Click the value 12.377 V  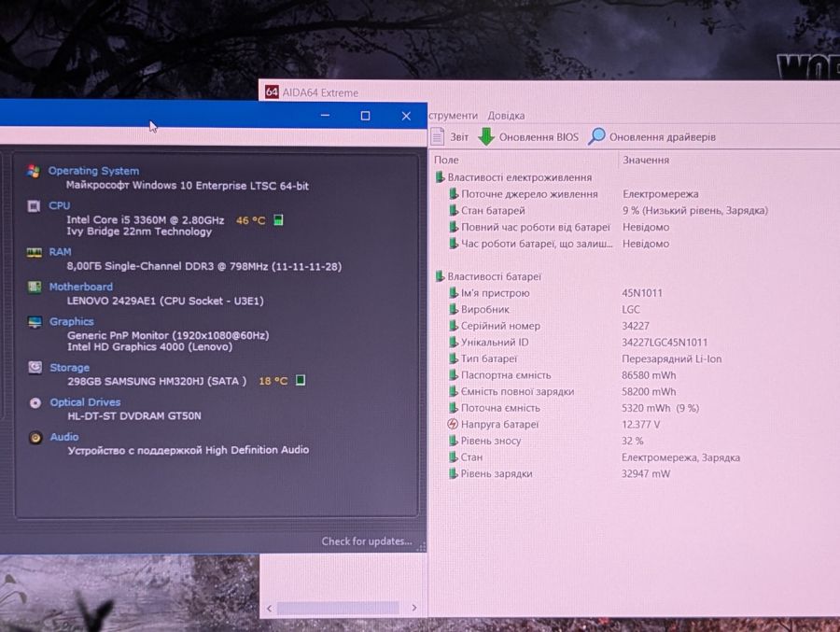pyautogui.click(x=640, y=425)
